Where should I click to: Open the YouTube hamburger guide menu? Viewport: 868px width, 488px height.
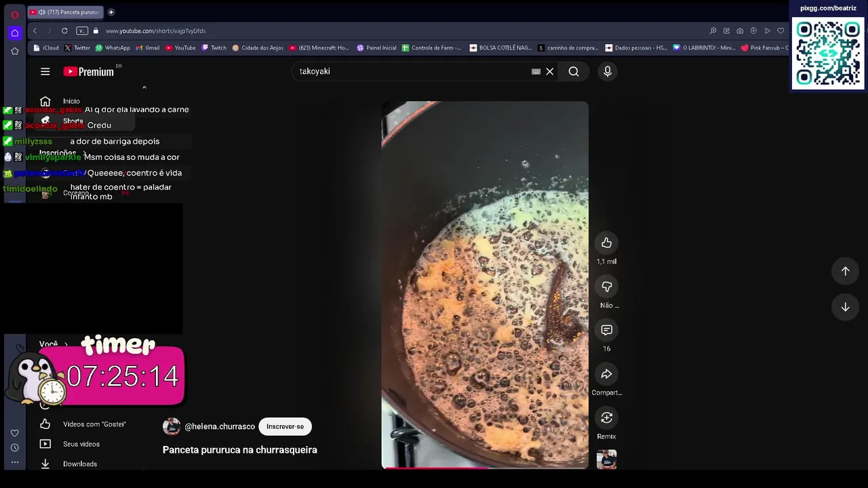tap(45, 71)
